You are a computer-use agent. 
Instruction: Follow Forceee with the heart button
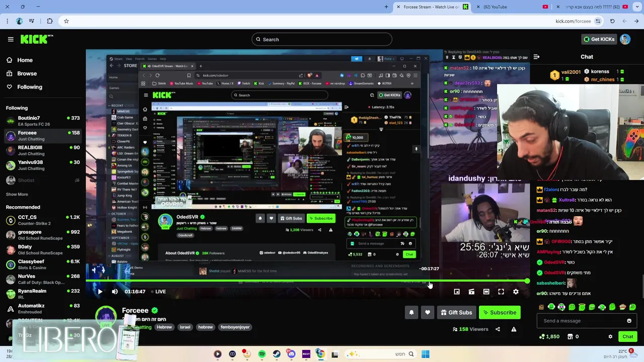[428, 312]
